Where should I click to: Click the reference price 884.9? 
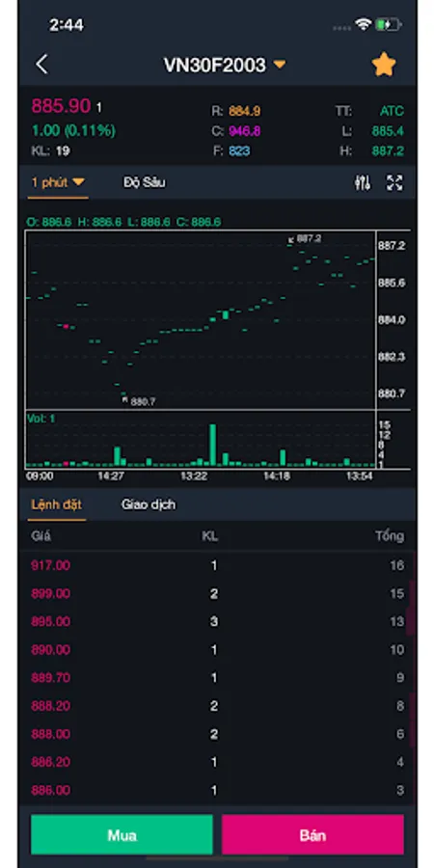[245, 111]
